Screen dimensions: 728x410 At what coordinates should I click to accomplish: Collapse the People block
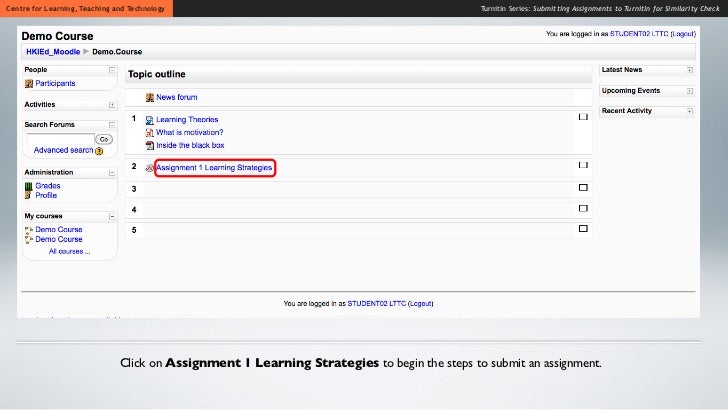112,70
